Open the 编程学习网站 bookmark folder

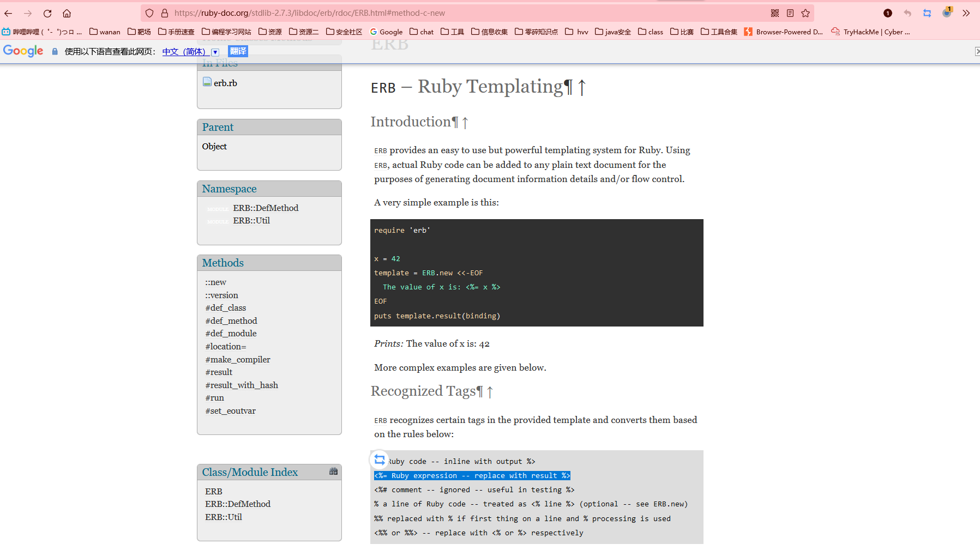(x=226, y=32)
